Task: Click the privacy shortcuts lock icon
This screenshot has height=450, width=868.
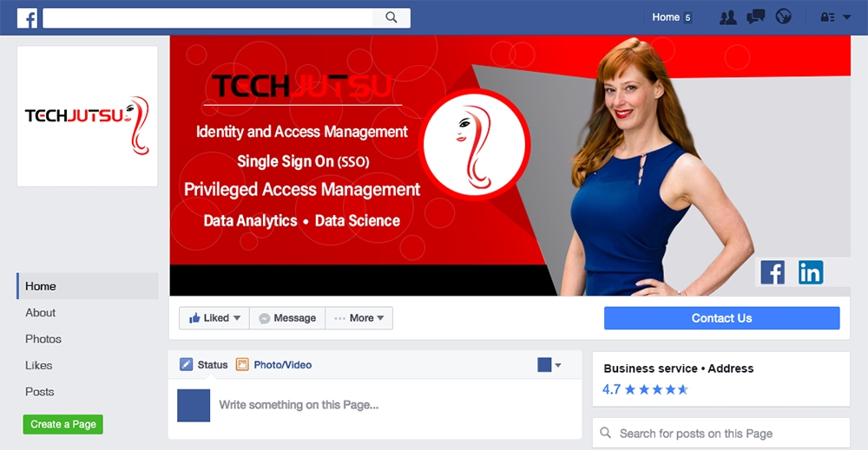Action: (827, 17)
